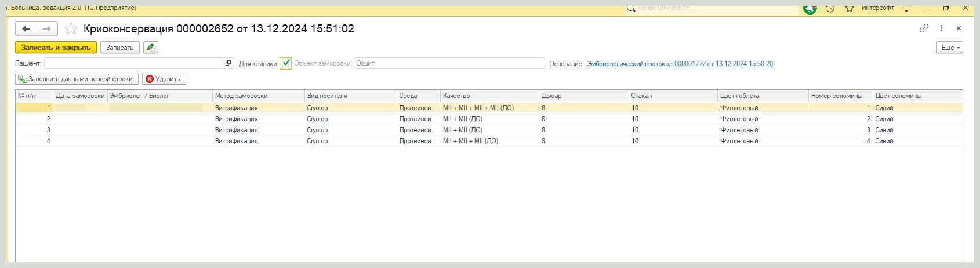
Task: Sort by the Вид носителя column header
Action: coord(351,96)
